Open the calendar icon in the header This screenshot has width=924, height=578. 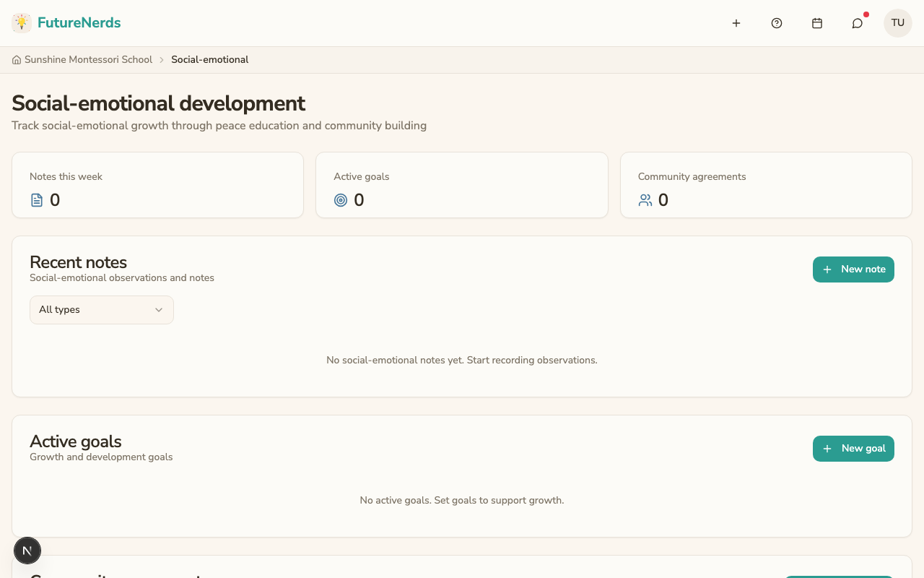[x=816, y=22]
